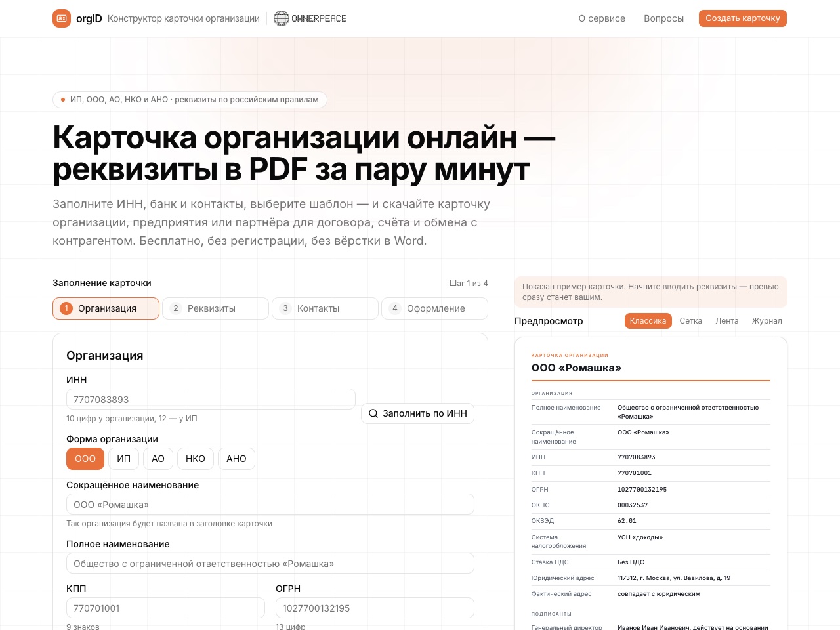The width and height of the screenshot is (840, 630).
Task: Switch preview to Сетка template
Action: click(x=691, y=321)
